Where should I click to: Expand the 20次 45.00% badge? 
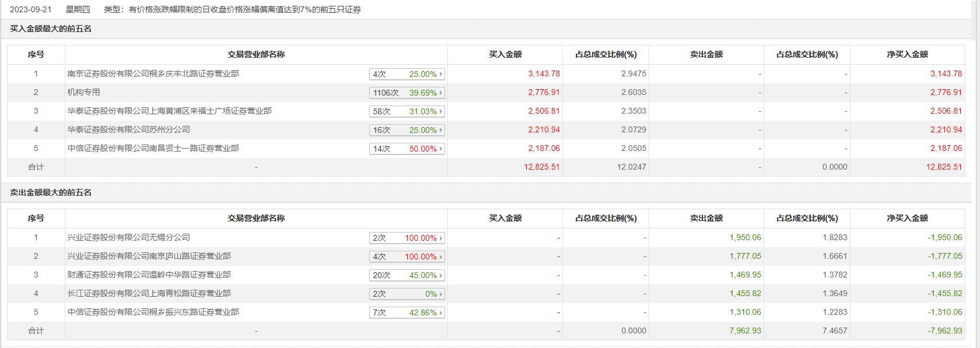[407, 275]
